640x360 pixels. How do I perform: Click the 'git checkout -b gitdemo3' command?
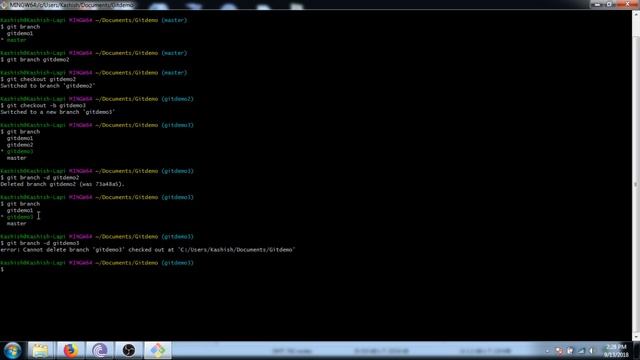tap(46, 105)
